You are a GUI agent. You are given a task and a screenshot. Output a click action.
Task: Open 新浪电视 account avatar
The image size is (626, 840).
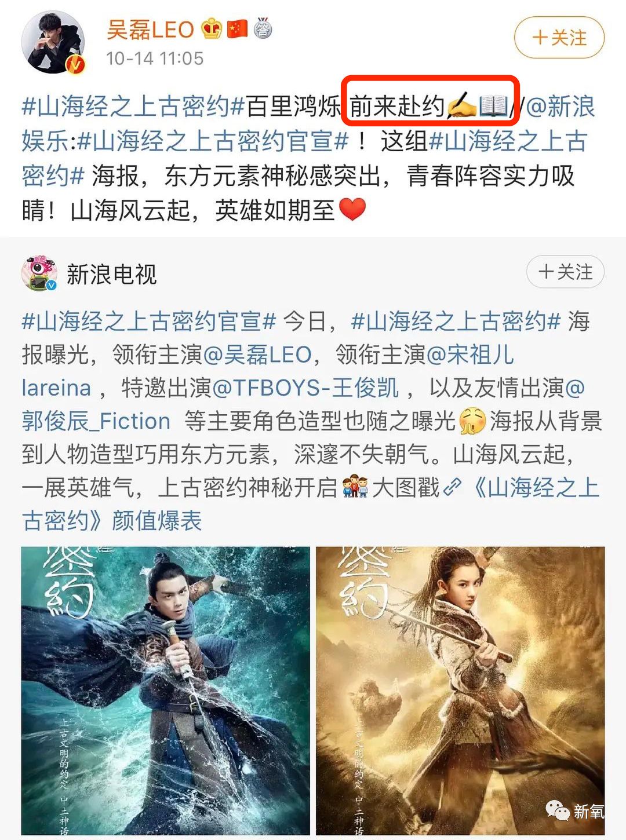(x=39, y=273)
